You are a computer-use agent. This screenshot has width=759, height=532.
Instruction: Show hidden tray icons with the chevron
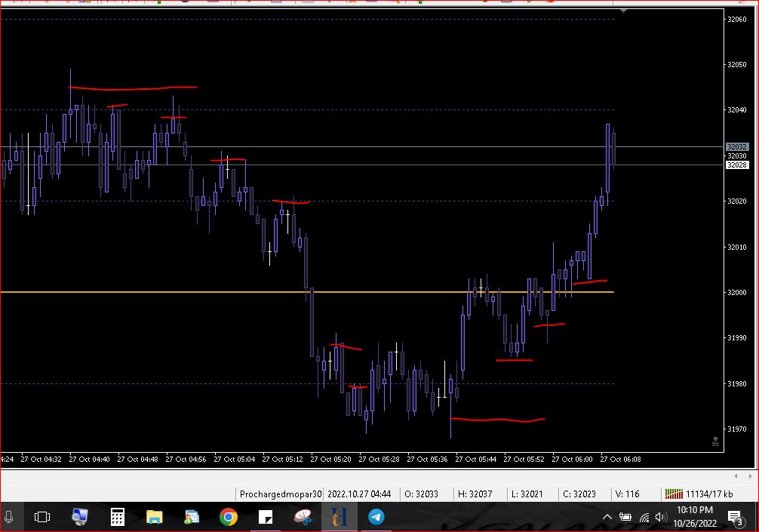tap(607, 517)
